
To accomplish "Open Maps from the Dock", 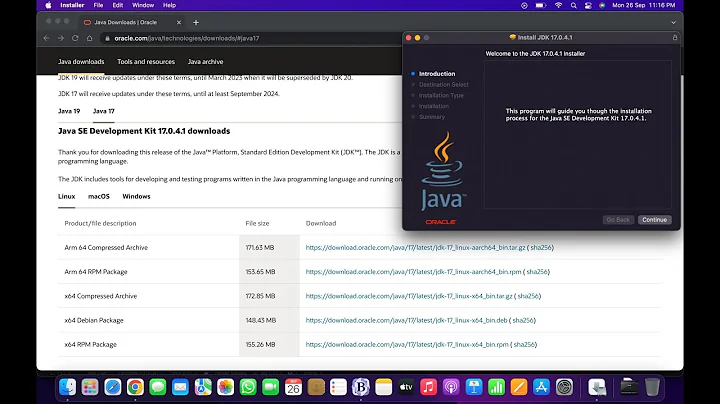I will coord(203,387).
